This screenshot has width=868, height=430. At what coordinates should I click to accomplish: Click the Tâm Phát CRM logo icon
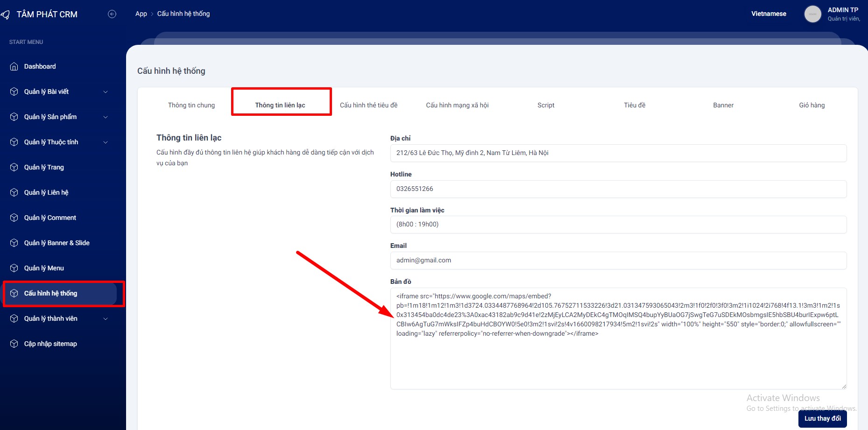6,14
